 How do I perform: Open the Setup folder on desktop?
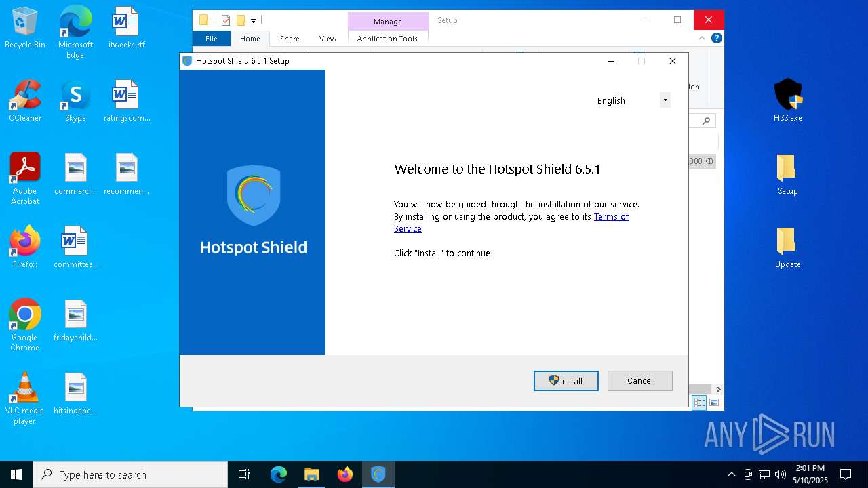(788, 175)
